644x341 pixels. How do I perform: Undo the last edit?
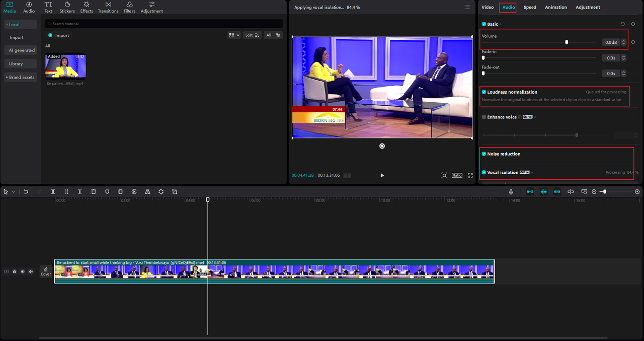tap(26, 191)
